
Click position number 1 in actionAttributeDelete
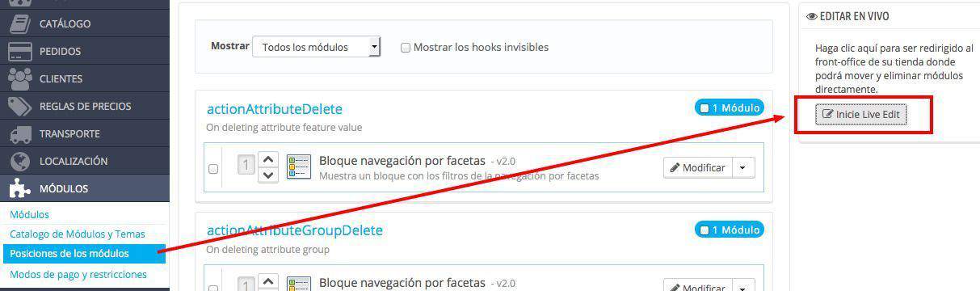(x=246, y=166)
